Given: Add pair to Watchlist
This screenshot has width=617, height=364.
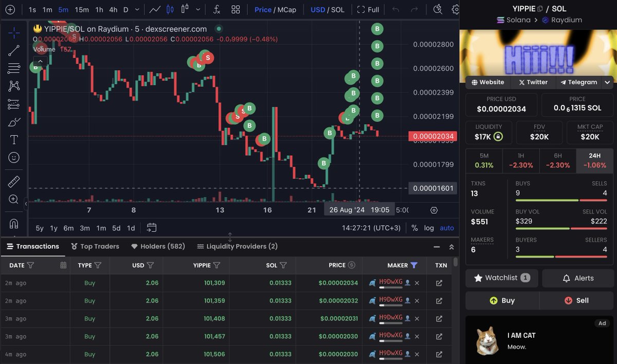Looking at the screenshot, I should coord(502,278).
